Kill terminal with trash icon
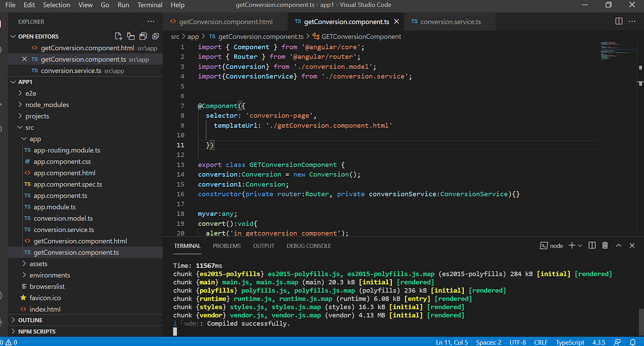 point(605,245)
